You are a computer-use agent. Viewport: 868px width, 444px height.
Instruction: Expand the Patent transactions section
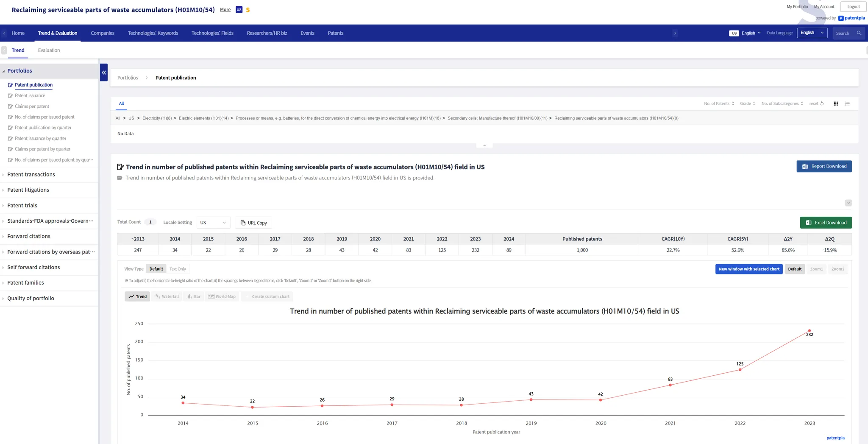[31, 174]
